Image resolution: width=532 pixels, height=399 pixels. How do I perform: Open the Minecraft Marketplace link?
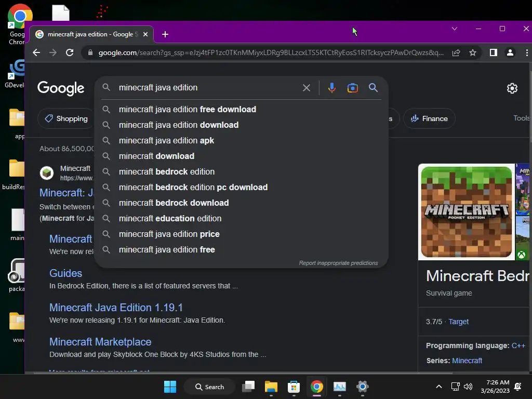pyautogui.click(x=100, y=342)
